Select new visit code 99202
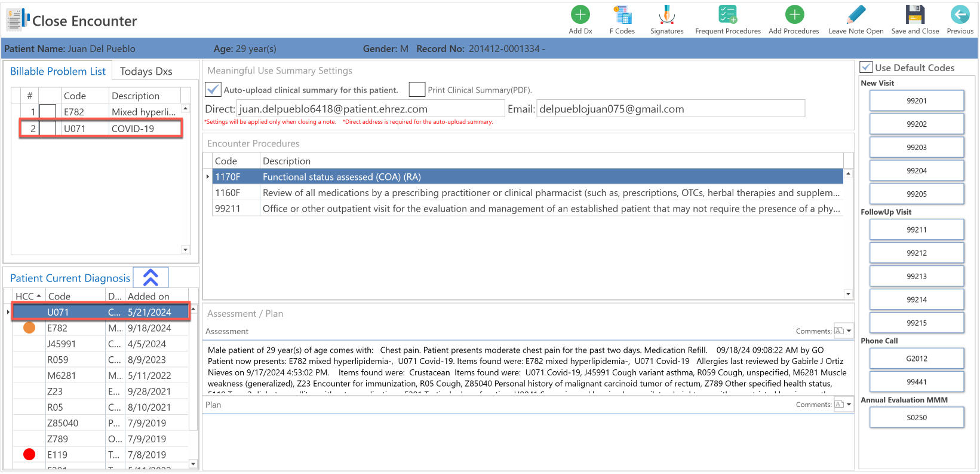Viewport: 980px width, 474px height. [x=917, y=124]
